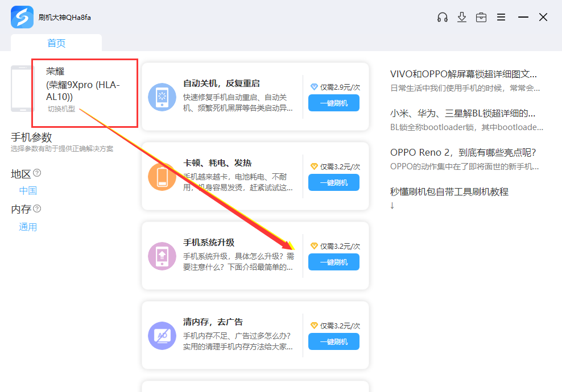Click the phone device thumbnail

[22, 89]
